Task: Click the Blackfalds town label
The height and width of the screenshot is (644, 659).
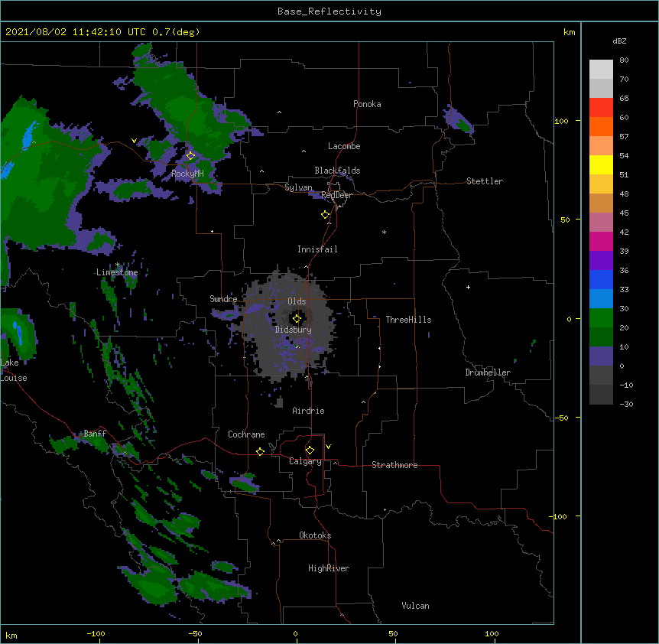Action: [337, 171]
